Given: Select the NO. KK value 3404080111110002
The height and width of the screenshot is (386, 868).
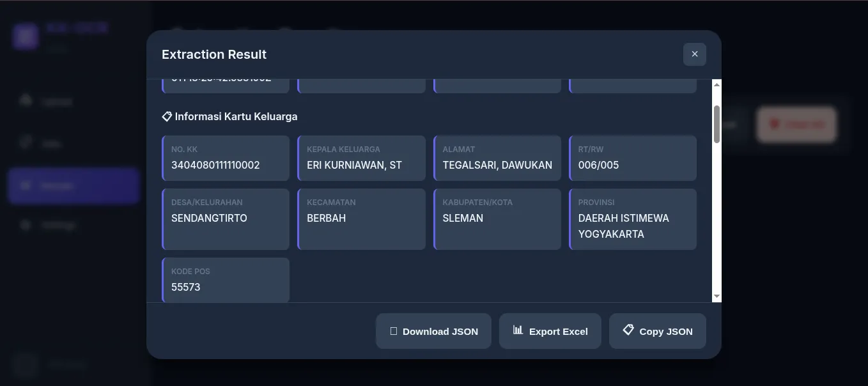Looking at the screenshot, I should (215, 165).
